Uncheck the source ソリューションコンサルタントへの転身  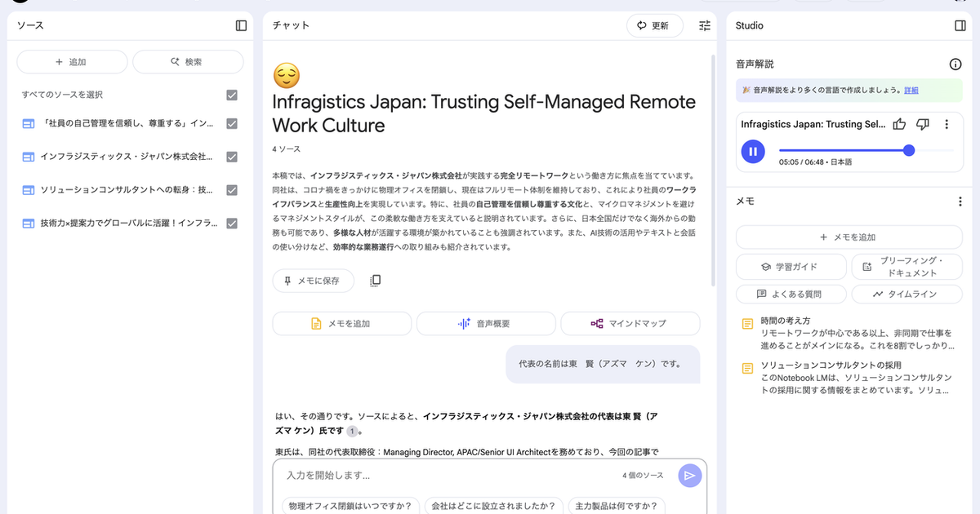[x=232, y=190]
